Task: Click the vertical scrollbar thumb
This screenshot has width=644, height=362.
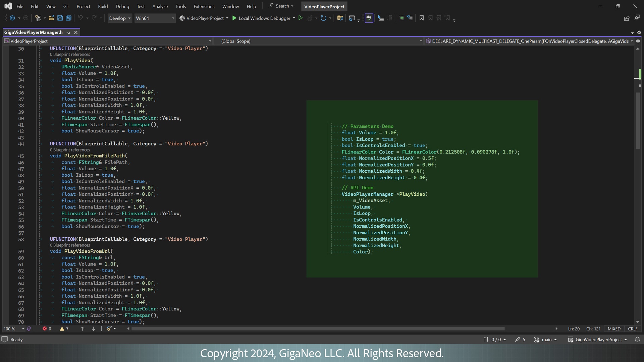Action: [638, 121]
